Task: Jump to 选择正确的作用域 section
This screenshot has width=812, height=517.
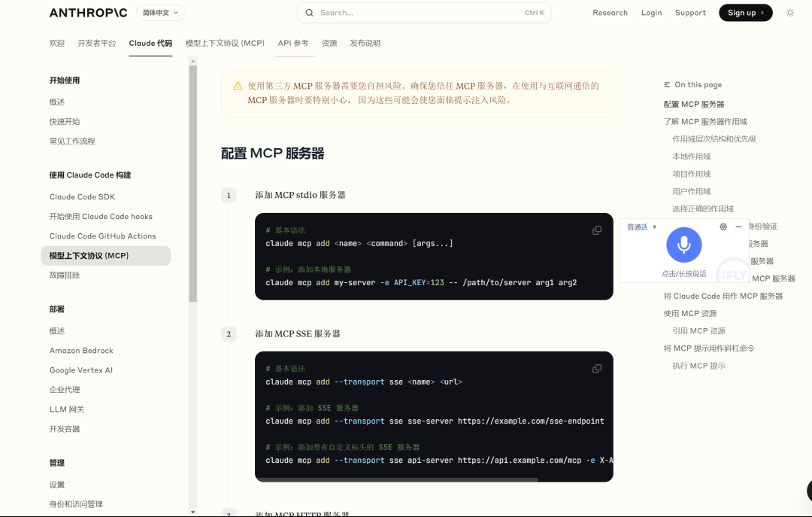Action: pos(703,209)
